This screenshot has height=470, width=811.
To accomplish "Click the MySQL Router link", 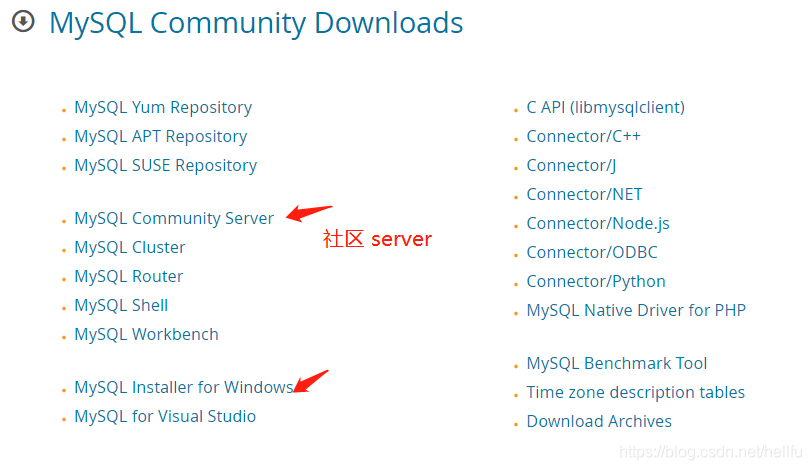I will point(129,276).
